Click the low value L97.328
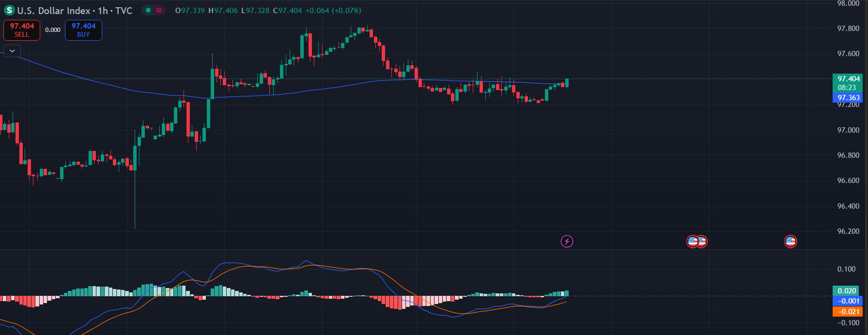The height and width of the screenshot is (335, 868). pyautogui.click(x=255, y=11)
